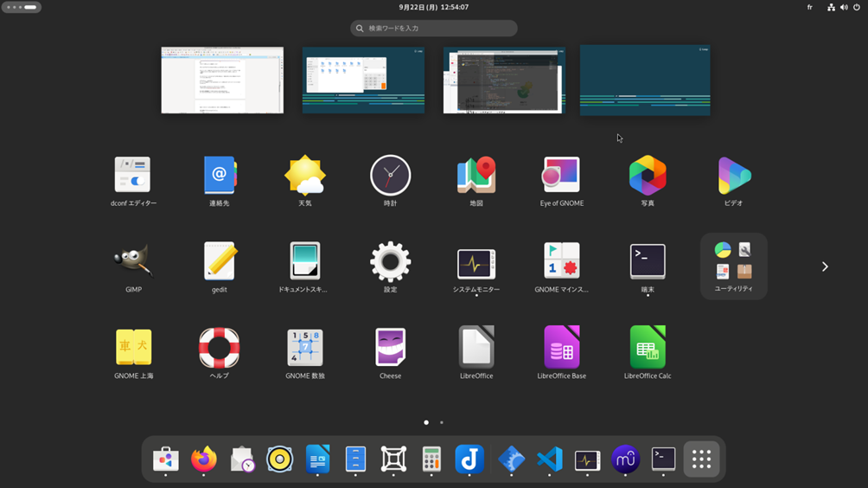This screenshot has width=868, height=488.
Task: Click the search field
Action: pos(434,29)
